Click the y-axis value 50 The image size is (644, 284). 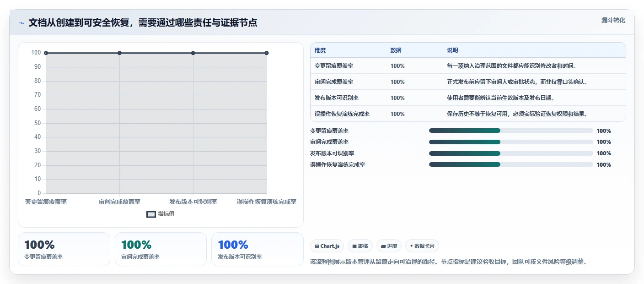(x=38, y=123)
